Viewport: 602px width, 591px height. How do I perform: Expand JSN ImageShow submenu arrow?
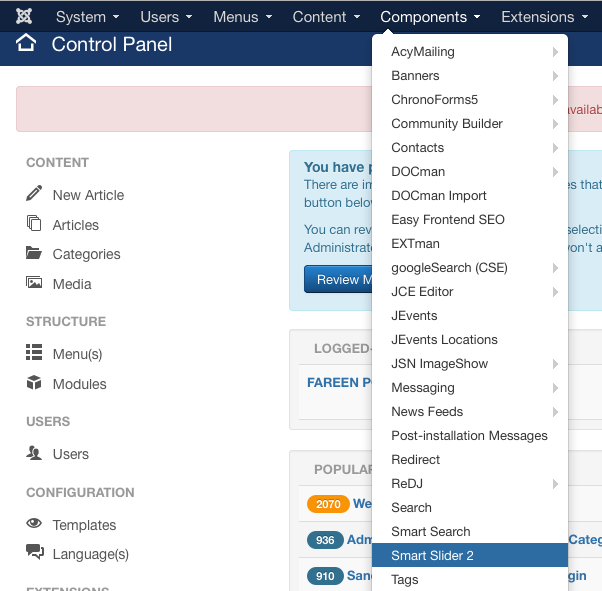[x=555, y=364]
